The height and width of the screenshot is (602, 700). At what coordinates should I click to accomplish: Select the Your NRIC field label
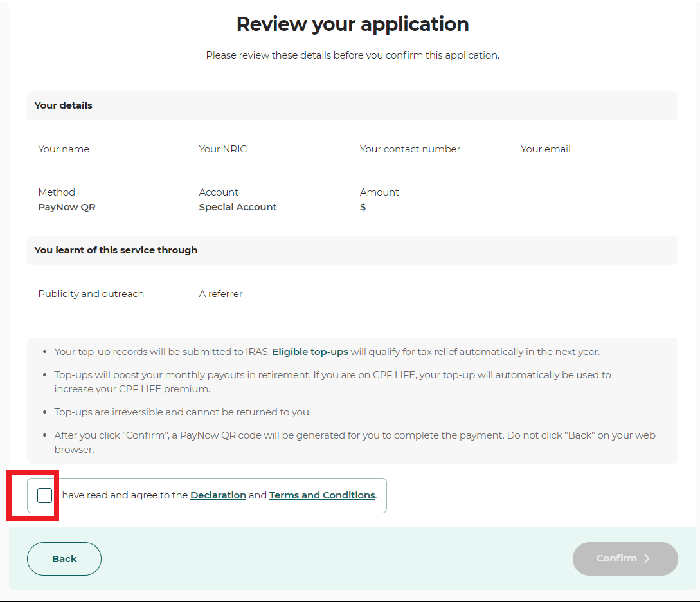point(222,149)
